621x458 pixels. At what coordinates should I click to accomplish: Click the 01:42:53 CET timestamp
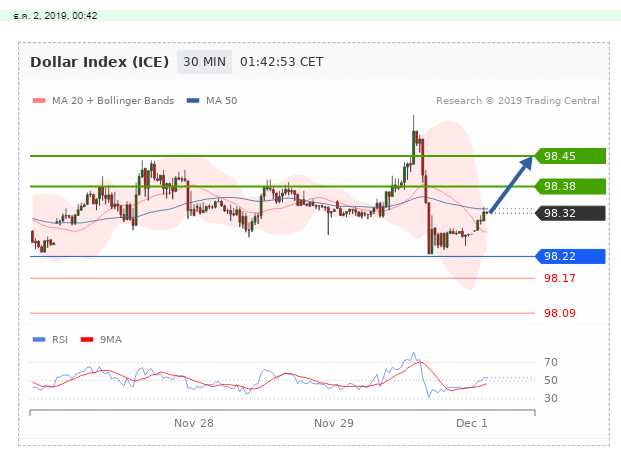tap(282, 62)
